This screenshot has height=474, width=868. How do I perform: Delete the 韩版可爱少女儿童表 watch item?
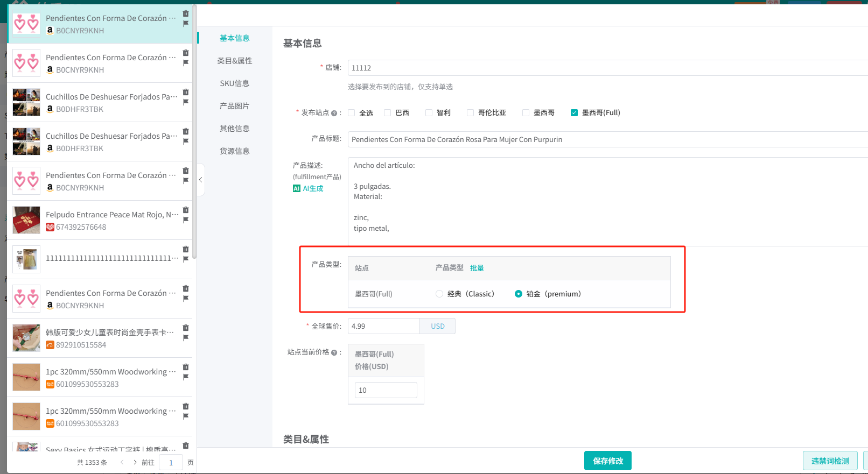pyautogui.click(x=186, y=328)
